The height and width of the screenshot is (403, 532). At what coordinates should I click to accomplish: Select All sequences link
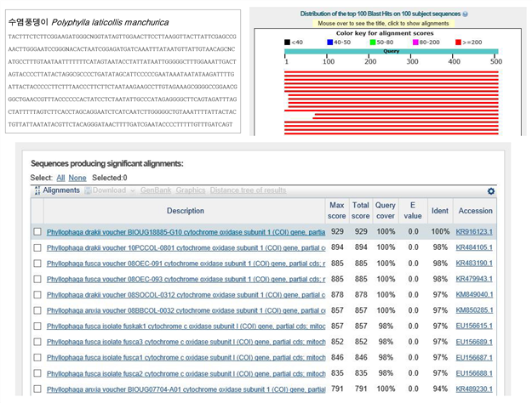pos(60,178)
